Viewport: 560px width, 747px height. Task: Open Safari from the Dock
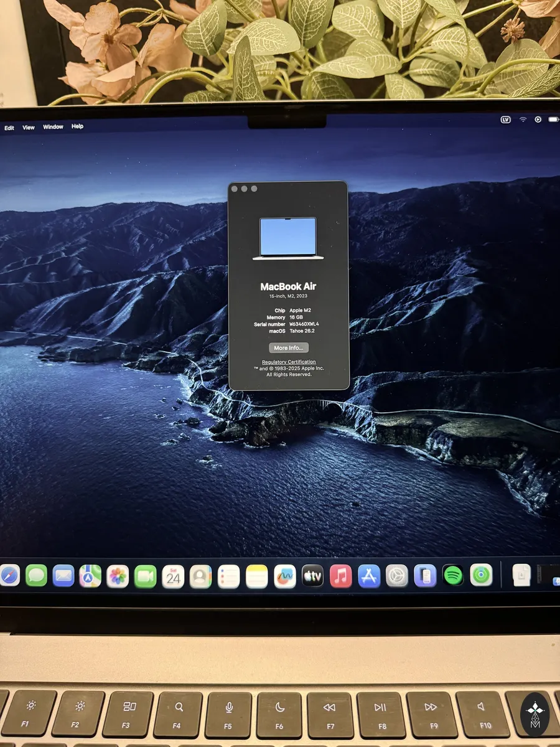[9, 575]
